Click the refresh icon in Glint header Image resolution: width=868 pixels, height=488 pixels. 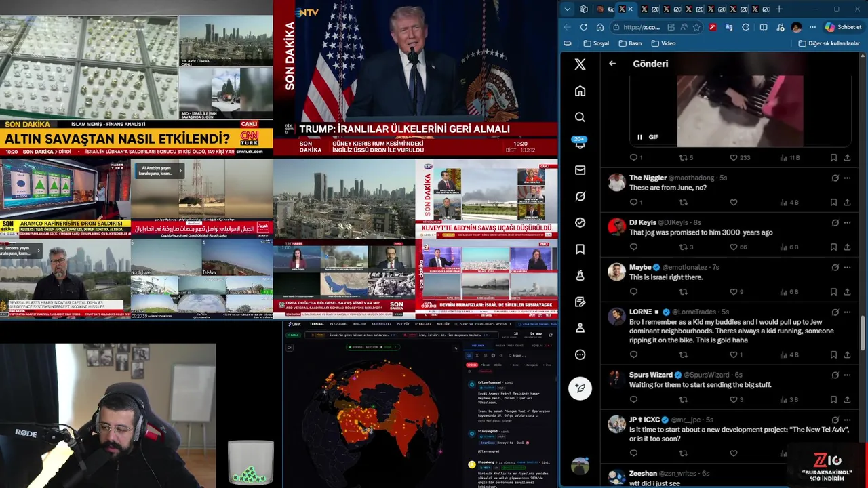tap(551, 334)
